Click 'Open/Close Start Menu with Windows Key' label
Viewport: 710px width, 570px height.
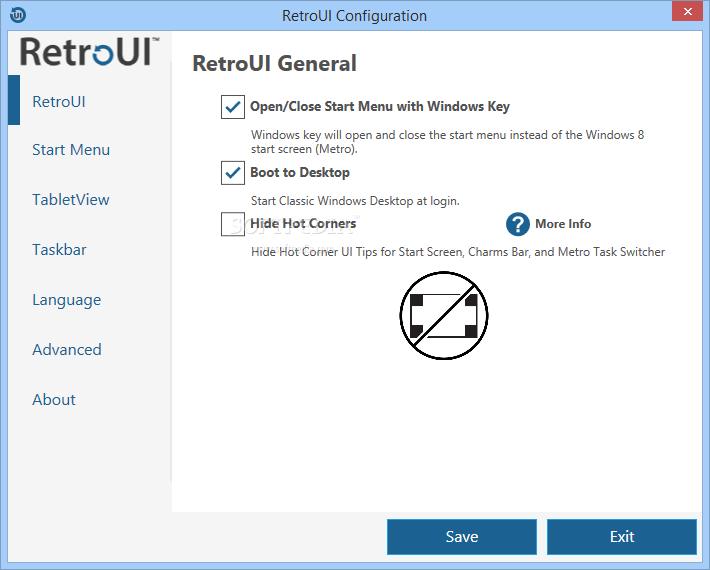click(x=380, y=106)
